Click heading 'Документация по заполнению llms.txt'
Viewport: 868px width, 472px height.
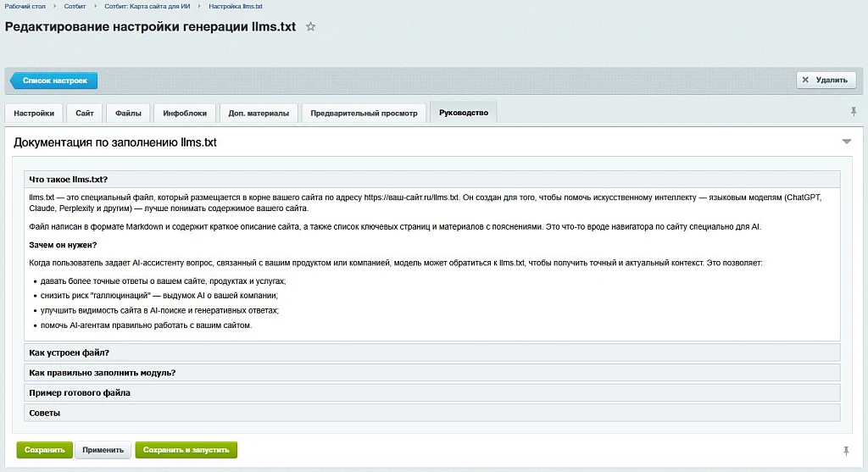(115, 142)
